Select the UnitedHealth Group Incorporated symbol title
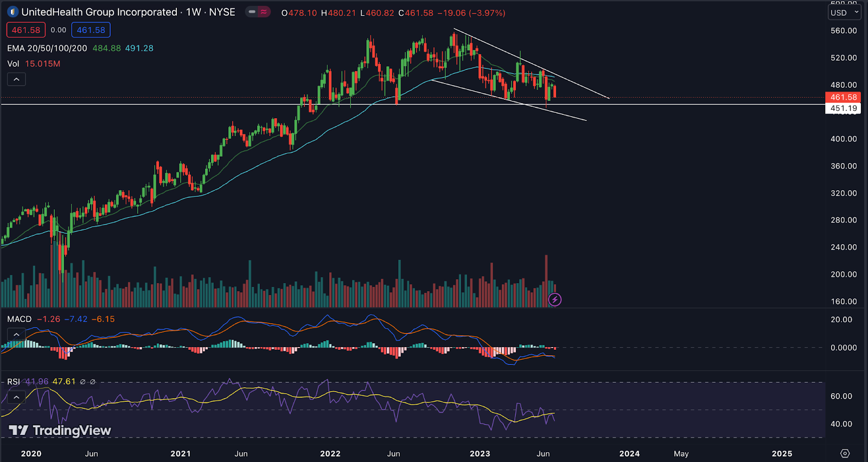Screen dimensions: 868x462 (x=99, y=12)
